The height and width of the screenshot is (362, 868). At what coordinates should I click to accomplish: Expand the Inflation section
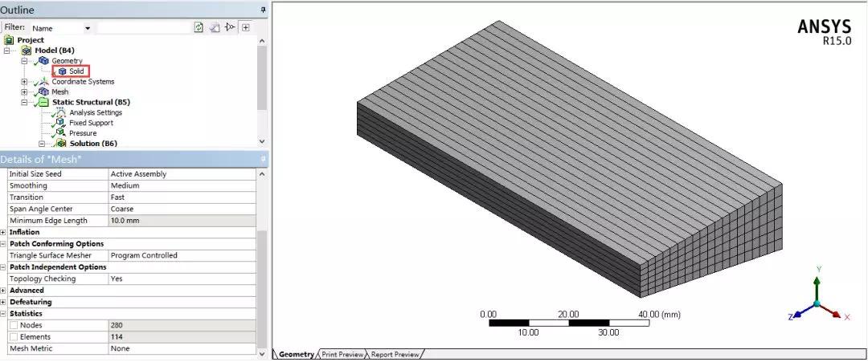pyautogui.click(x=4, y=232)
